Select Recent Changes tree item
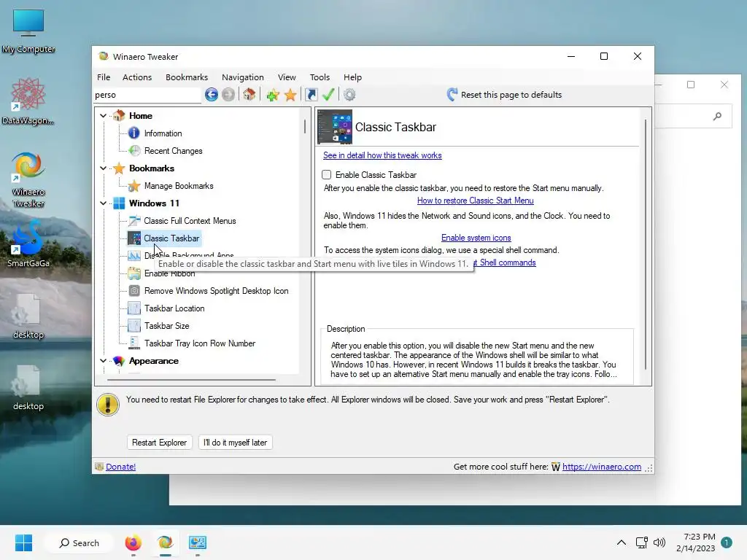 (x=173, y=151)
